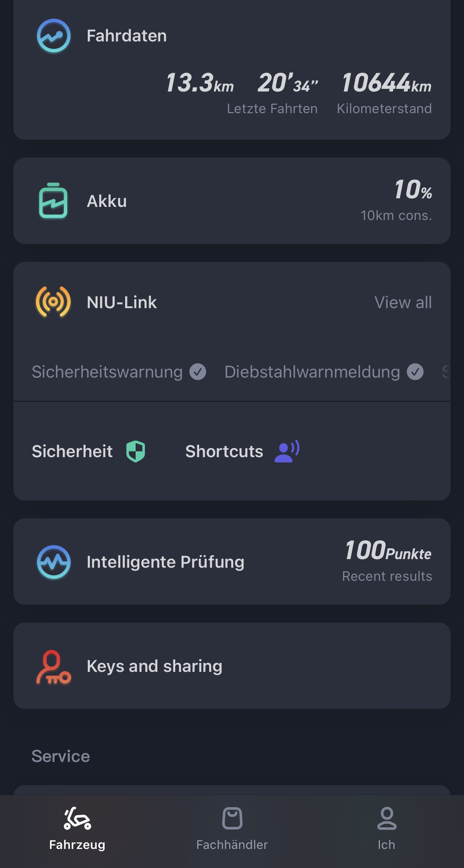
Task: Open the Shortcuts label
Action: [x=224, y=451]
